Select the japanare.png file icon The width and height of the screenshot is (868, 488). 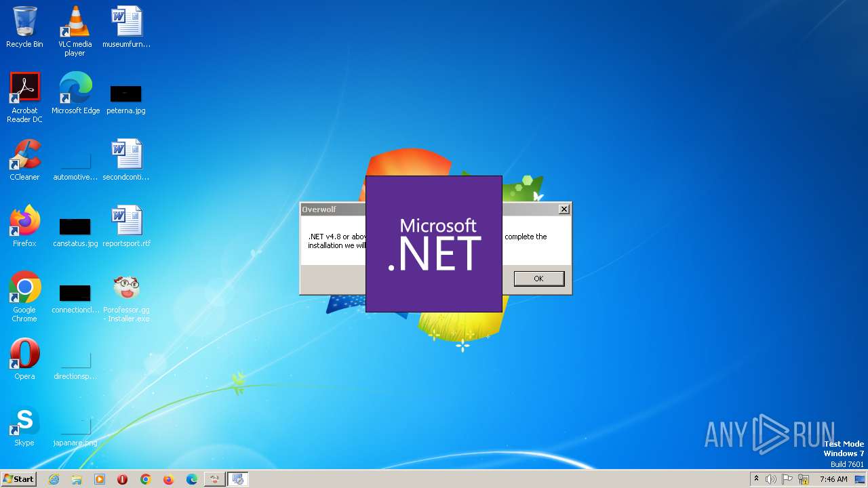coord(75,431)
